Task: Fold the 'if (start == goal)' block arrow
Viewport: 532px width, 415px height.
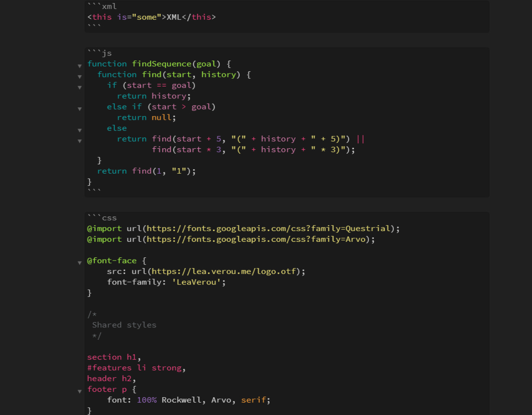Action: click(x=80, y=88)
